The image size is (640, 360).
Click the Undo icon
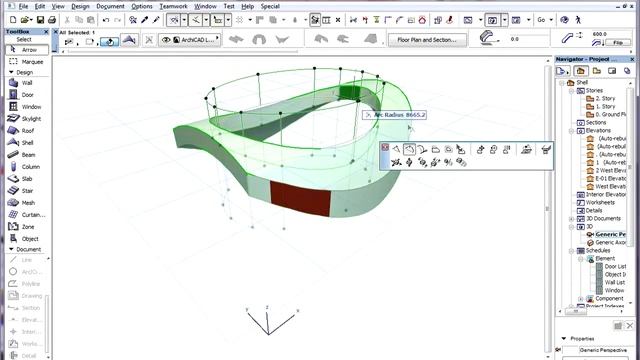pos(106,20)
